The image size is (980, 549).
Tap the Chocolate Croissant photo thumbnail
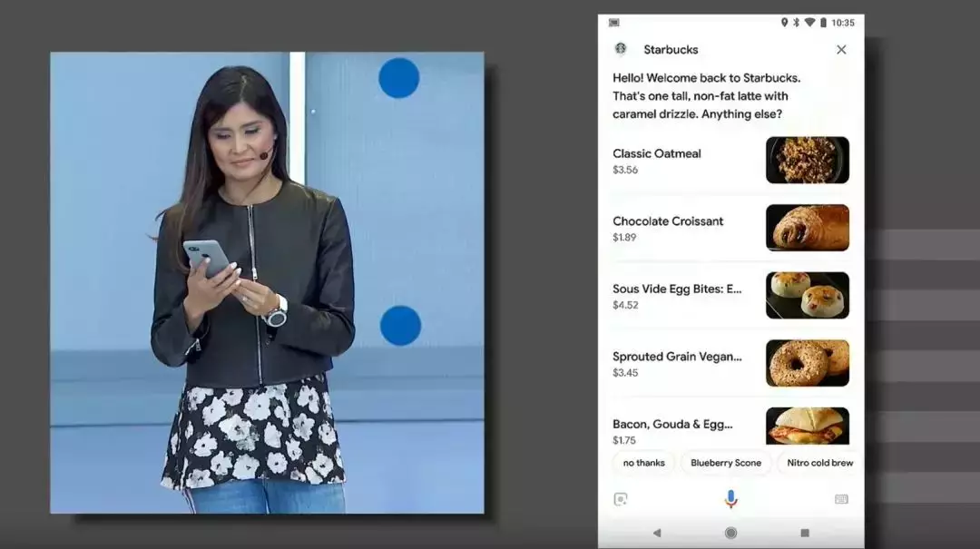tap(808, 228)
